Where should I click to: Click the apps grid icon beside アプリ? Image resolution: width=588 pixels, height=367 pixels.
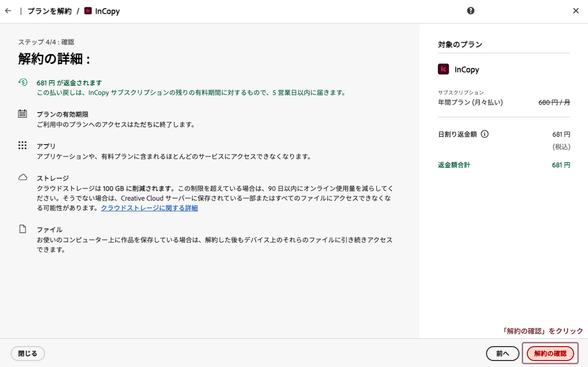coord(22,145)
